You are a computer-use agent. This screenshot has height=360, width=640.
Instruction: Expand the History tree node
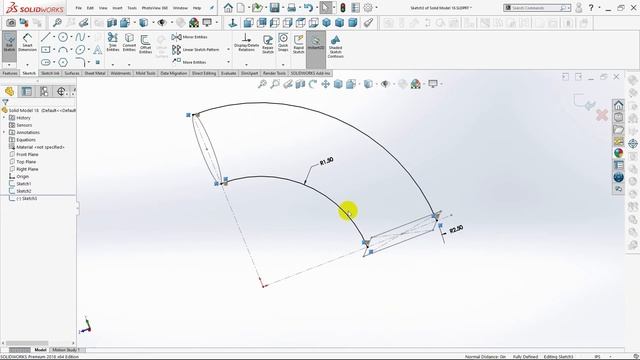4,118
